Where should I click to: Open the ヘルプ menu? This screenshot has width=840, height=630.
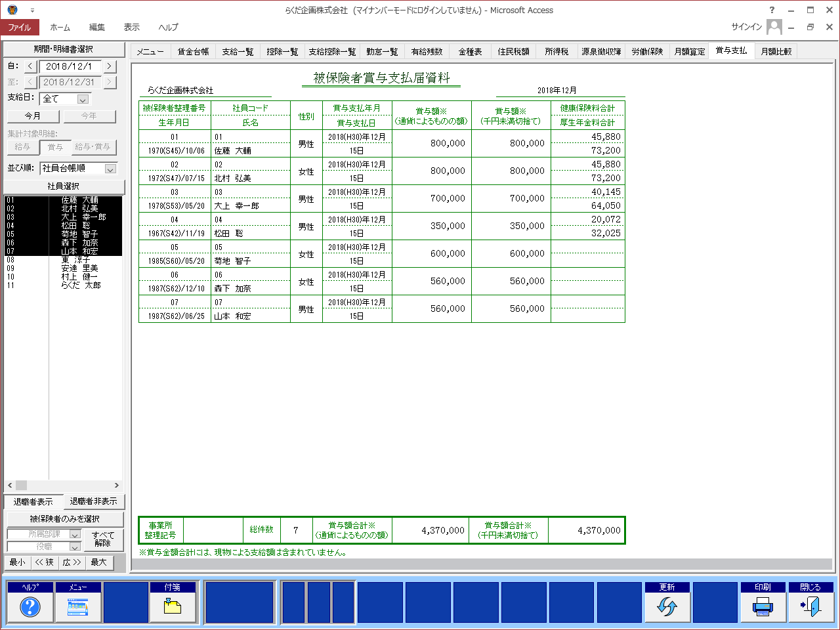(x=169, y=27)
